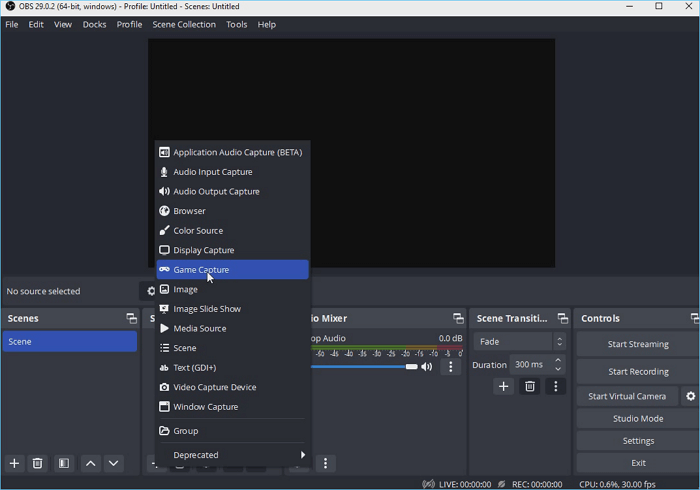Open scene filters icon in Scenes panel
The image size is (700, 490).
tap(64, 463)
